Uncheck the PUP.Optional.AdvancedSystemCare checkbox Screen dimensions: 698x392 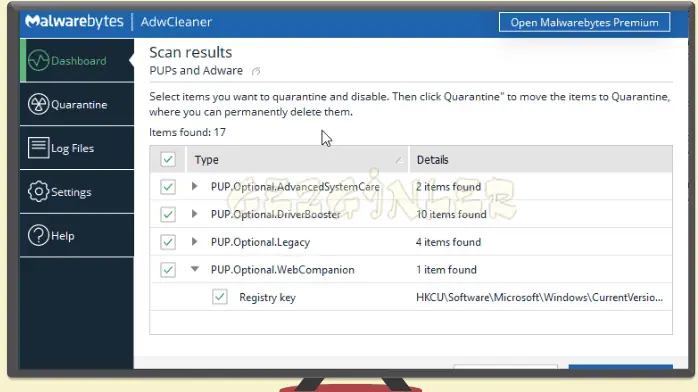168,187
